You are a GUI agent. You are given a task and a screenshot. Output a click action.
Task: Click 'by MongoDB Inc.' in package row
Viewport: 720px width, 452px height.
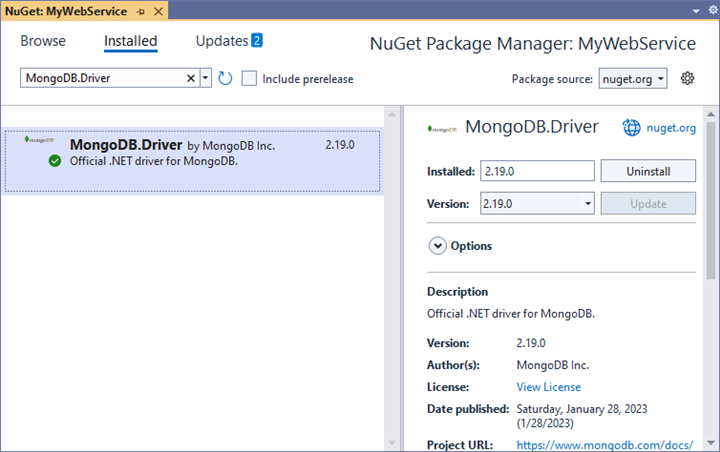coord(231,146)
